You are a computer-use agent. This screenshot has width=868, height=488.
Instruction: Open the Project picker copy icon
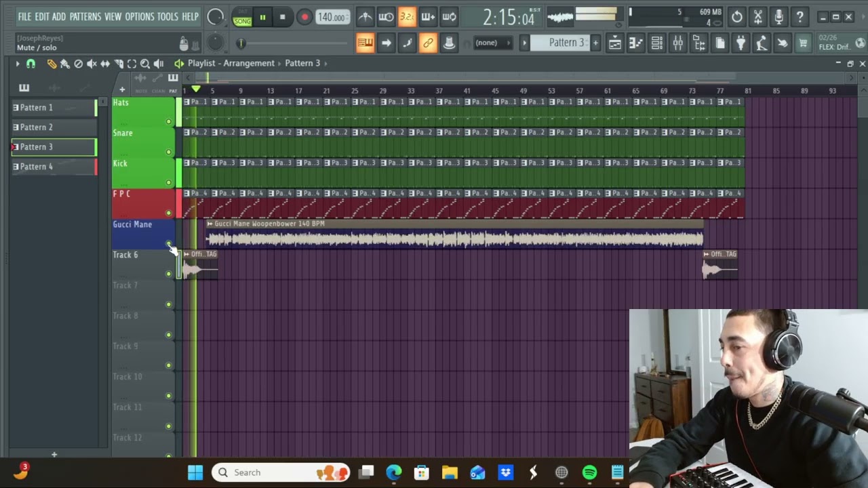point(720,43)
